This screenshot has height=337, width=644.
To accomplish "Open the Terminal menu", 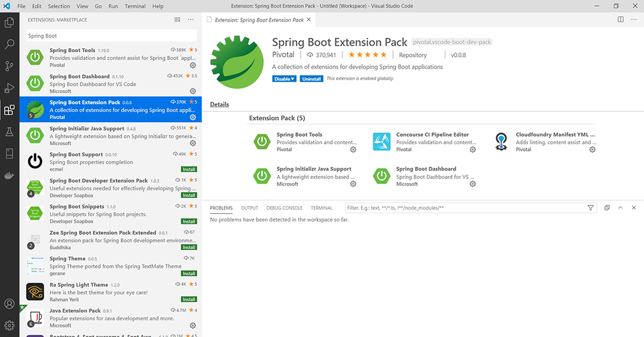I will click(x=135, y=6).
